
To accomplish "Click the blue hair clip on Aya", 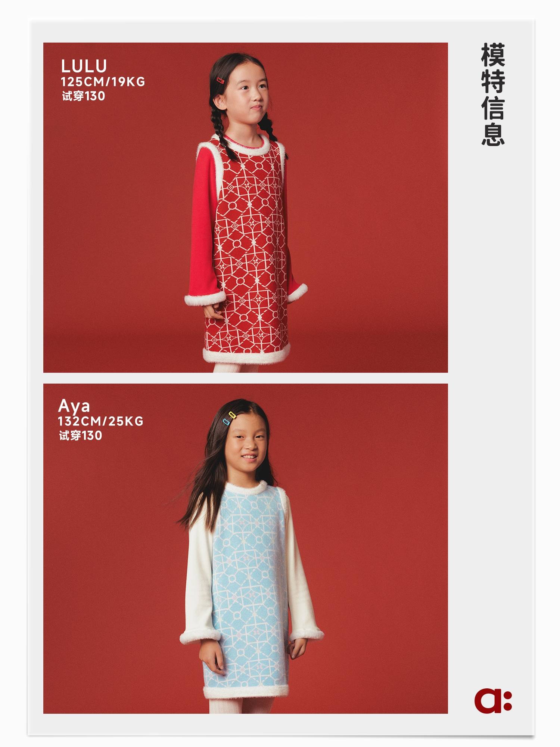I will pos(226,422).
